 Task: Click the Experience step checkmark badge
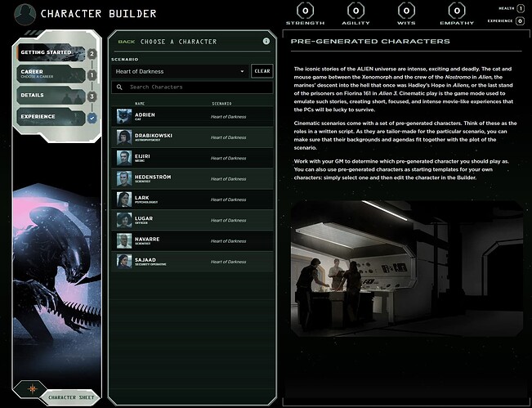coord(92,118)
